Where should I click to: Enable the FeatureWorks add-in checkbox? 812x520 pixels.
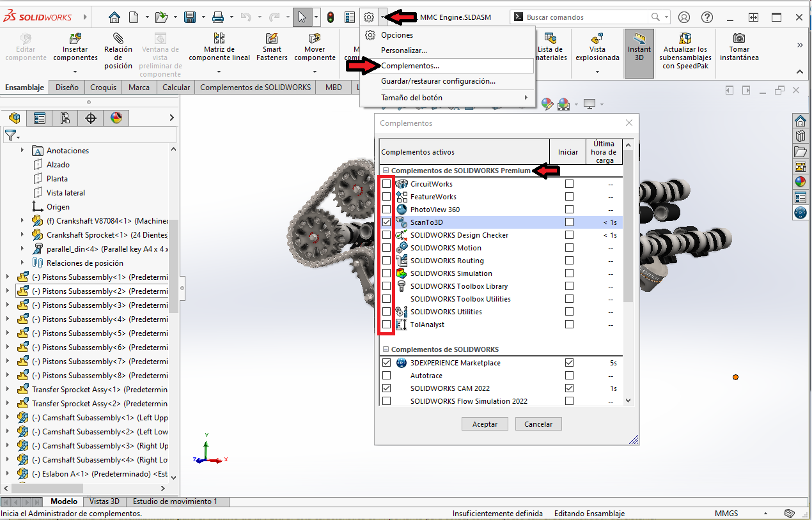pyautogui.click(x=386, y=197)
